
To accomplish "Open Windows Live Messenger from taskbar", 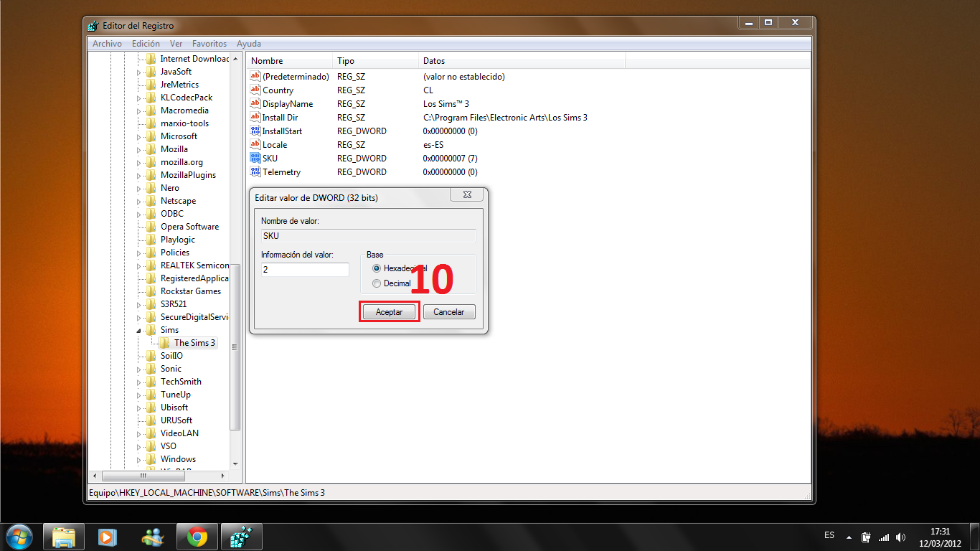I will coord(152,537).
